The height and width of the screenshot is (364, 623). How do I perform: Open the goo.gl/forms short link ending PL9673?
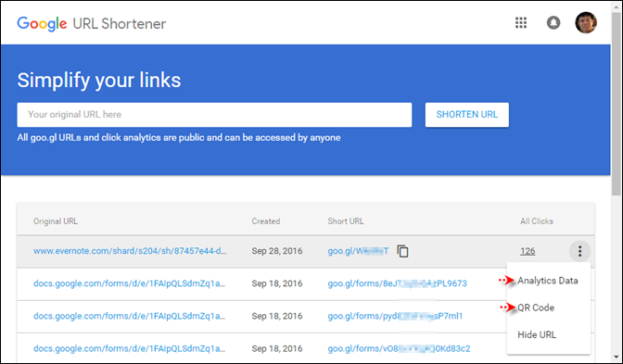[398, 283]
